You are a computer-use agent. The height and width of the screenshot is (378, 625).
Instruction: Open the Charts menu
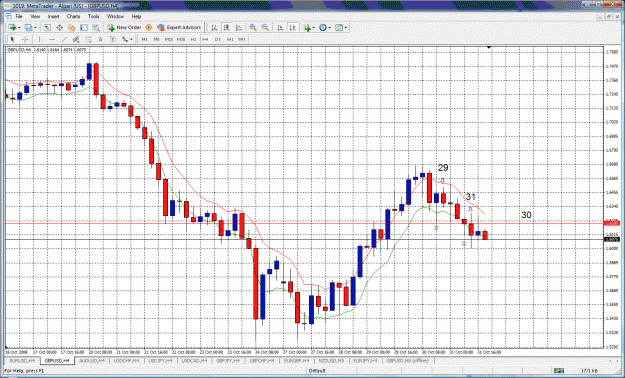pos(73,16)
